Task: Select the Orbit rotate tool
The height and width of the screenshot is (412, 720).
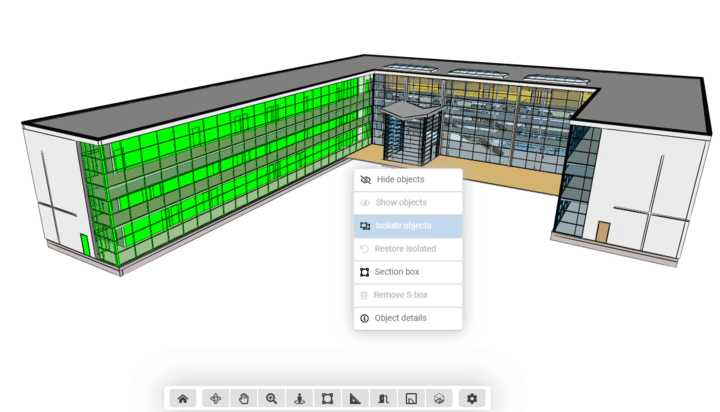Action: [215, 398]
